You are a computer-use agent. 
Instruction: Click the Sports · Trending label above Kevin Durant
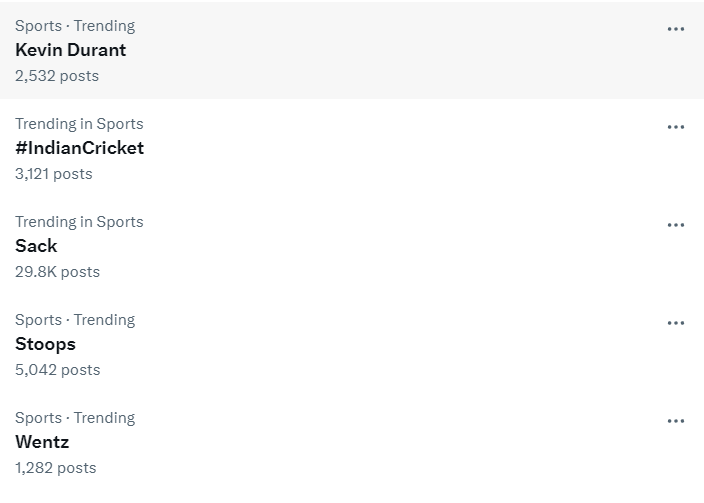75,26
